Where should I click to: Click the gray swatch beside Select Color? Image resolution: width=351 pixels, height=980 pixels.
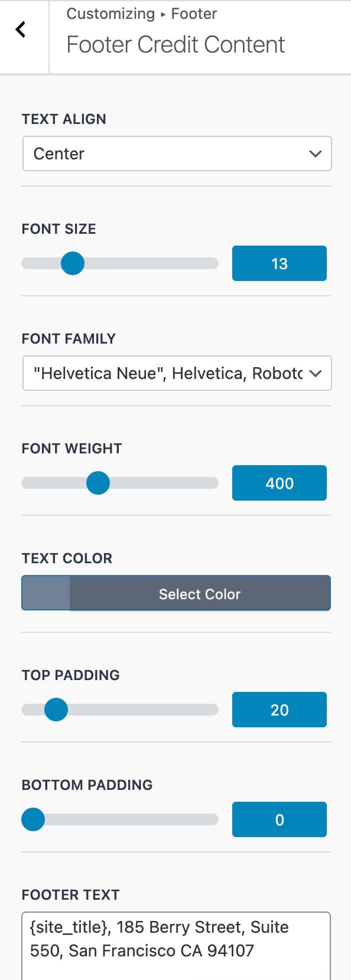pos(45,593)
